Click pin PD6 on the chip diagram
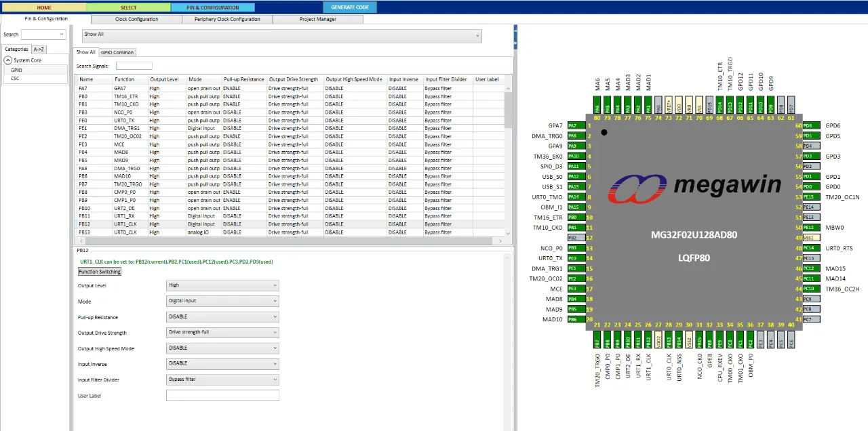This screenshot has height=431, width=868. 812,125
